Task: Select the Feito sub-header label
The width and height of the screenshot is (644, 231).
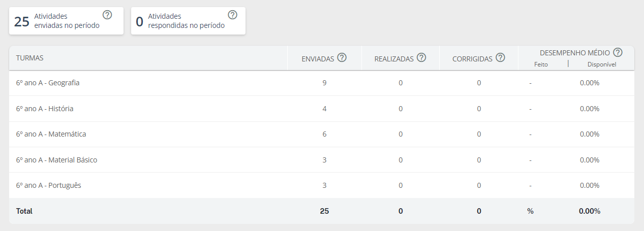Action: click(x=541, y=64)
